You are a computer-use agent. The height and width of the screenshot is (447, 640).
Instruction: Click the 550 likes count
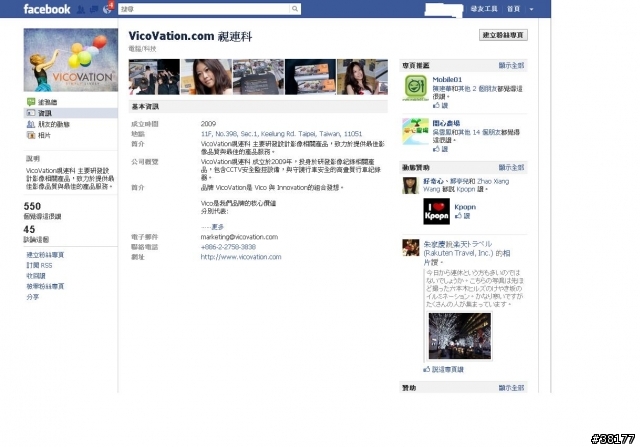[32, 206]
